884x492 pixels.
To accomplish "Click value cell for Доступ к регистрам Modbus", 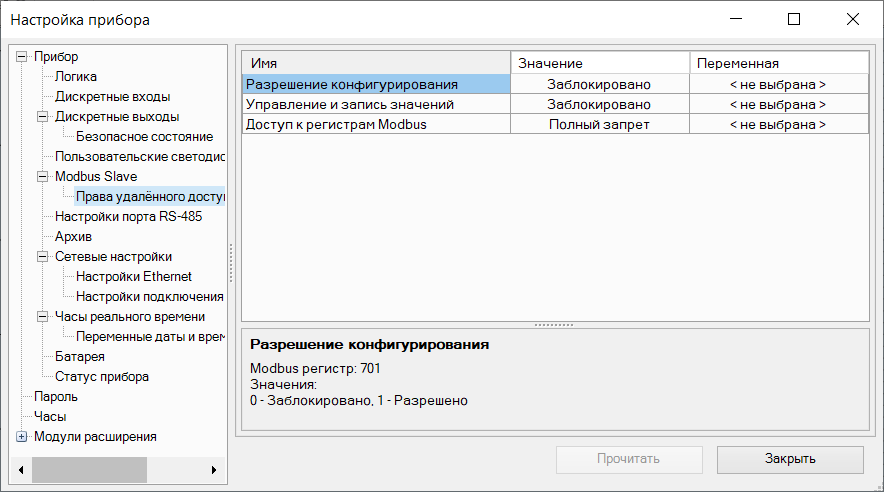I will [x=599, y=125].
